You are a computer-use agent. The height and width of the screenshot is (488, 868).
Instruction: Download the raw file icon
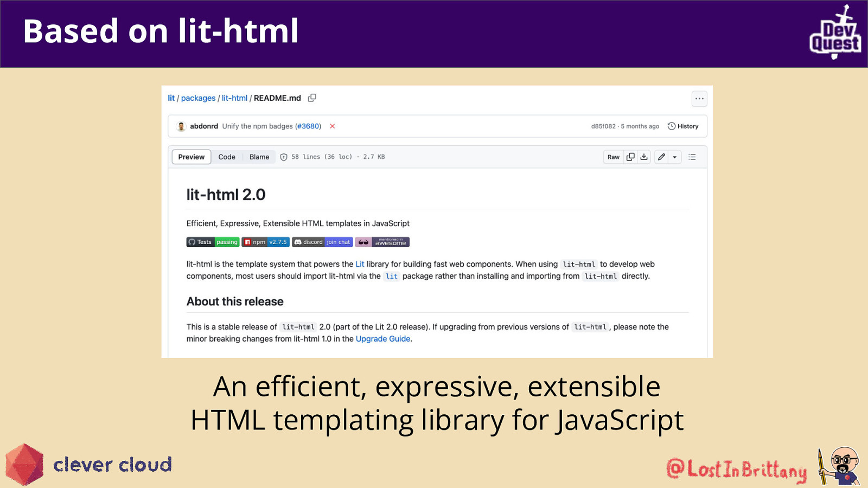[x=644, y=157]
